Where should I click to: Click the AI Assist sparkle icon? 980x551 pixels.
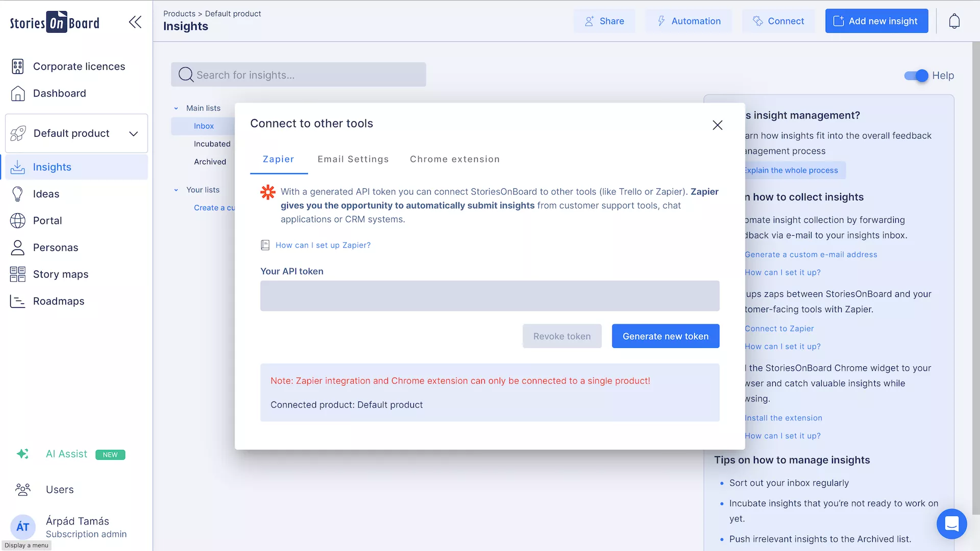[x=22, y=454]
